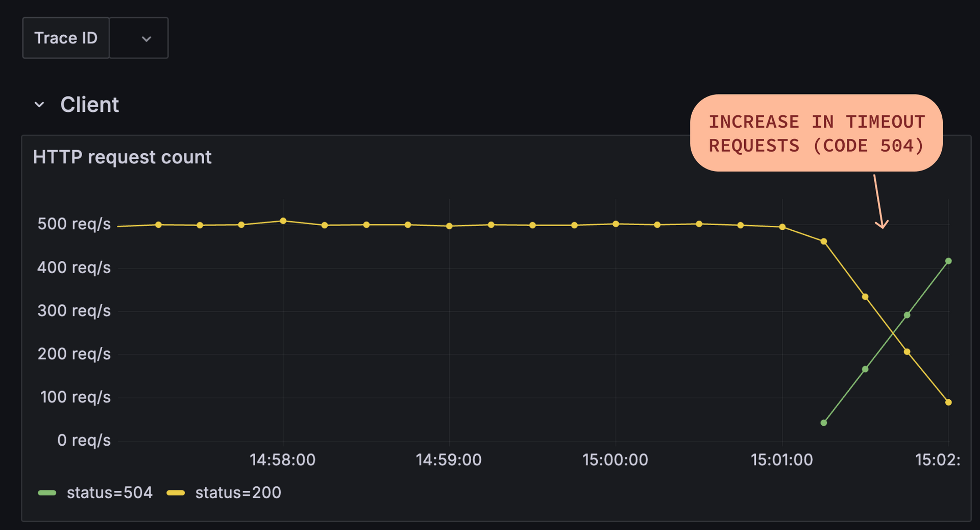Hide the status=504 series via its legend entry

pyautogui.click(x=109, y=492)
